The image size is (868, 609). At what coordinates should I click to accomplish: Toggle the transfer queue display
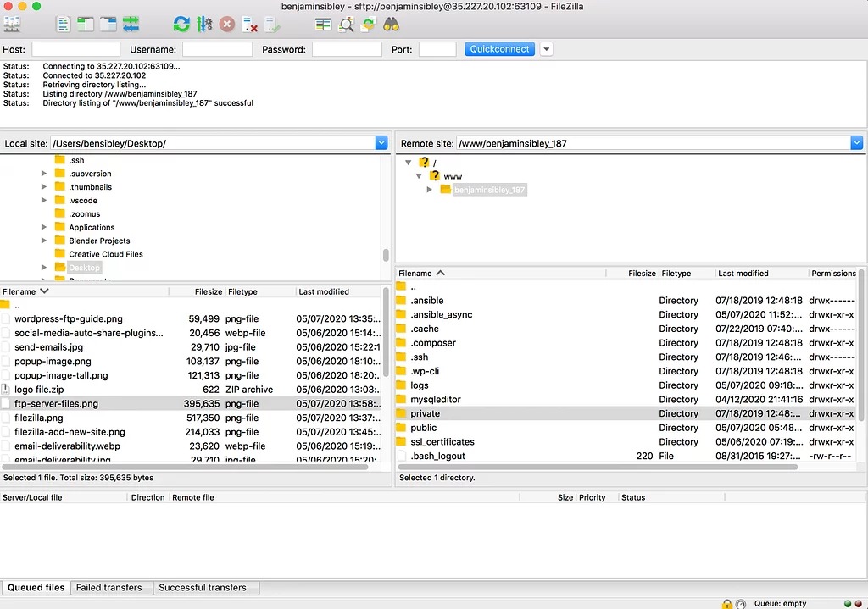131,25
